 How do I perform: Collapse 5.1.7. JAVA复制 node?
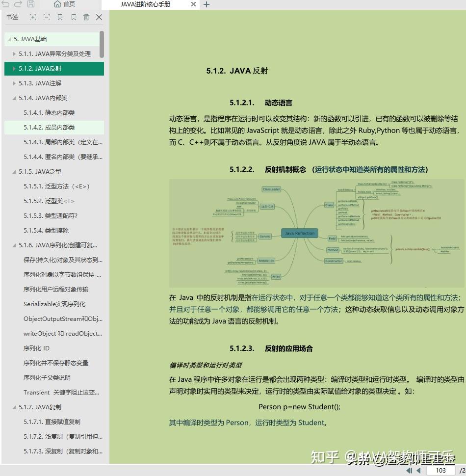coord(14,407)
